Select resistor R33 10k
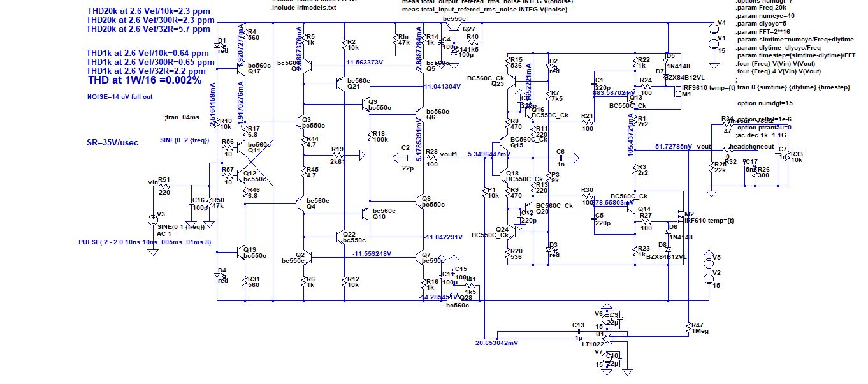Viewport: 868px width, 384px height. pos(789,156)
